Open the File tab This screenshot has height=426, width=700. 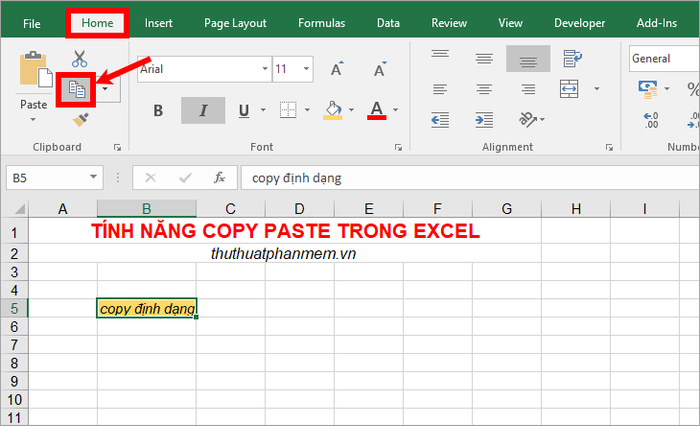[x=32, y=23]
